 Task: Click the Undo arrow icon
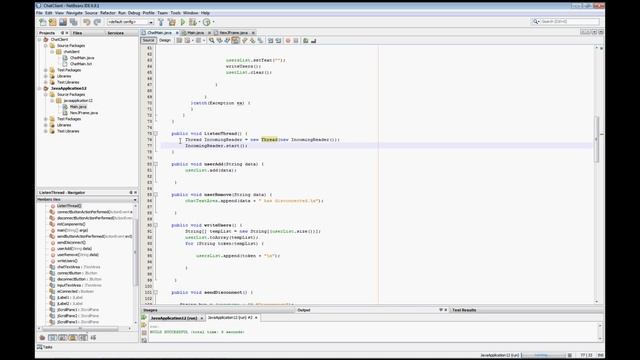[x=87, y=22]
